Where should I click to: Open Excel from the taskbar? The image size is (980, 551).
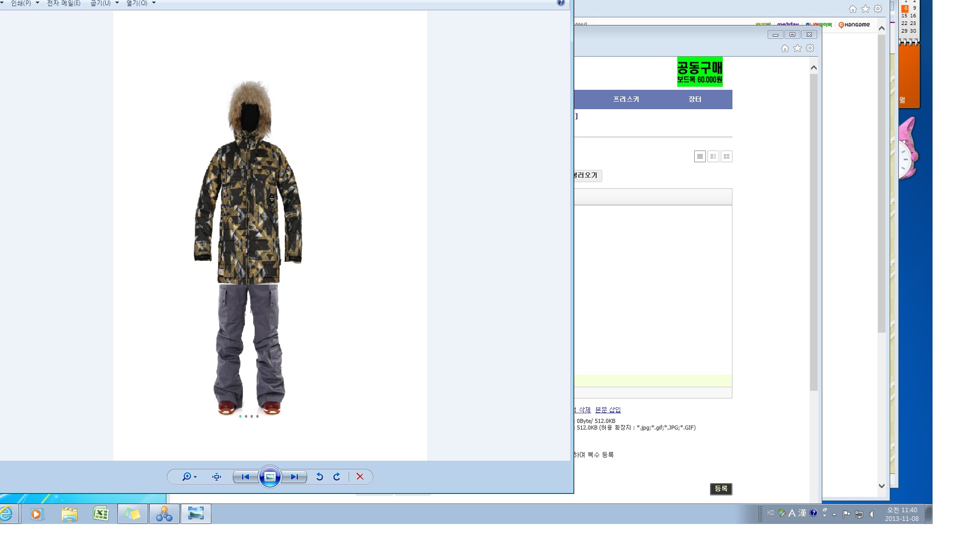pyautogui.click(x=101, y=514)
